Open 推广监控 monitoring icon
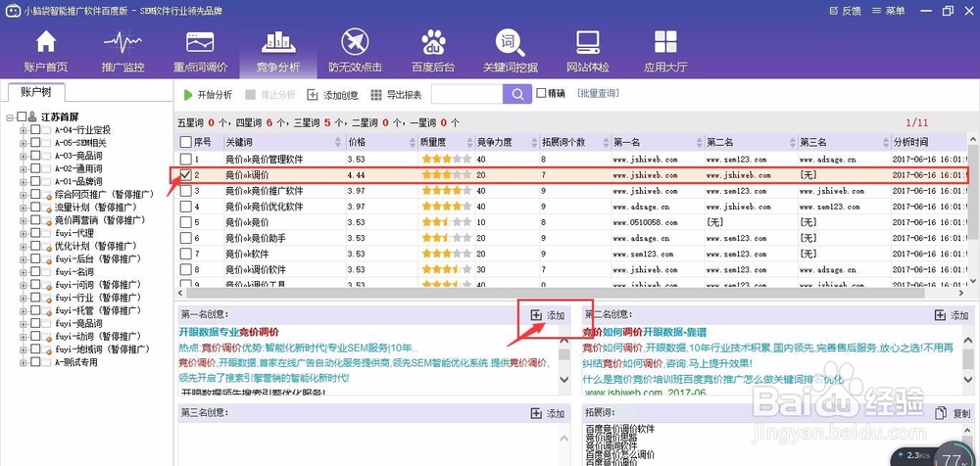This screenshot has width=980, height=466. pos(122,42)
